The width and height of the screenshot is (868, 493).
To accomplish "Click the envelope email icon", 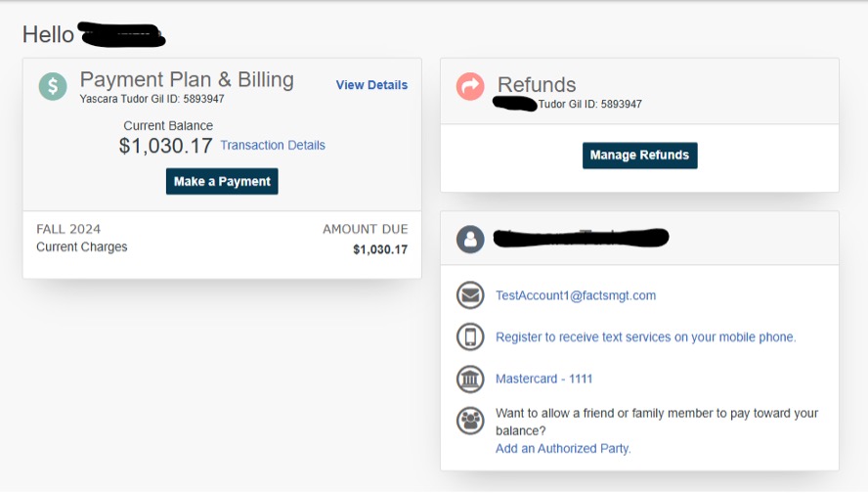I will click(x=470, y=294).
